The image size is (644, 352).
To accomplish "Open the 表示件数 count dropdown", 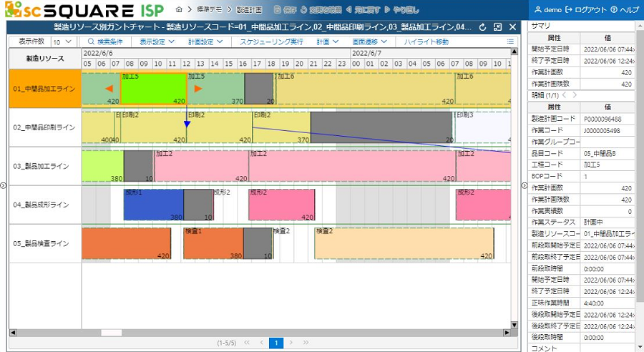I will (59, 42).
